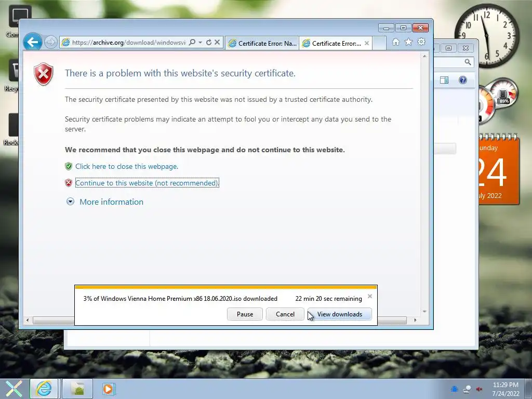Viewport: 532px width, 399px height.
Task: Click the horizontal scrollbar right arrow
Action: pos(415,320)
